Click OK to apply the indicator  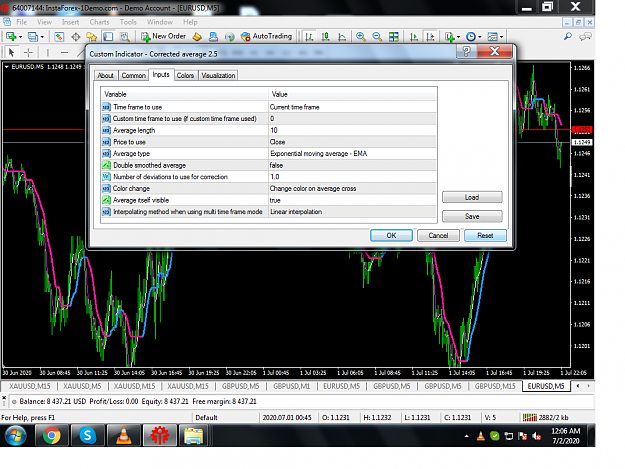(x=391, y=235)
